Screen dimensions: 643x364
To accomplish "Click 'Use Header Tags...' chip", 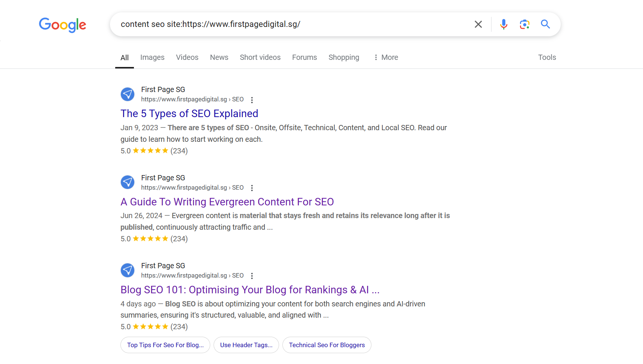I will [246, 345].
